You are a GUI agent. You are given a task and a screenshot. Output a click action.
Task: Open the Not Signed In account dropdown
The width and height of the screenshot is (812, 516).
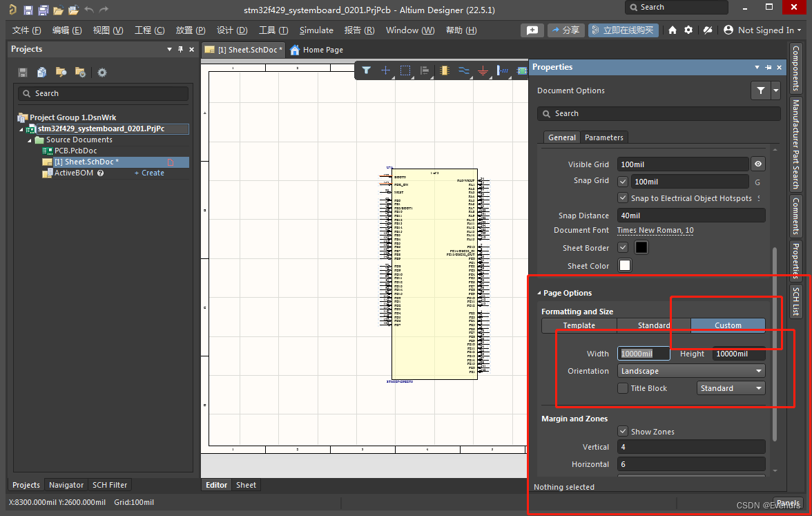tap(762, 30)
